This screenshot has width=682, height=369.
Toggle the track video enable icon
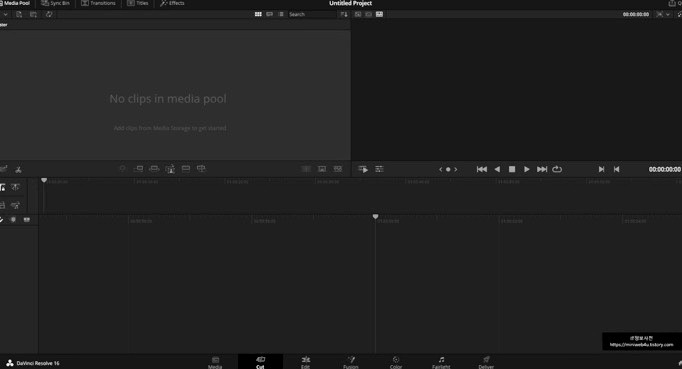27,220
